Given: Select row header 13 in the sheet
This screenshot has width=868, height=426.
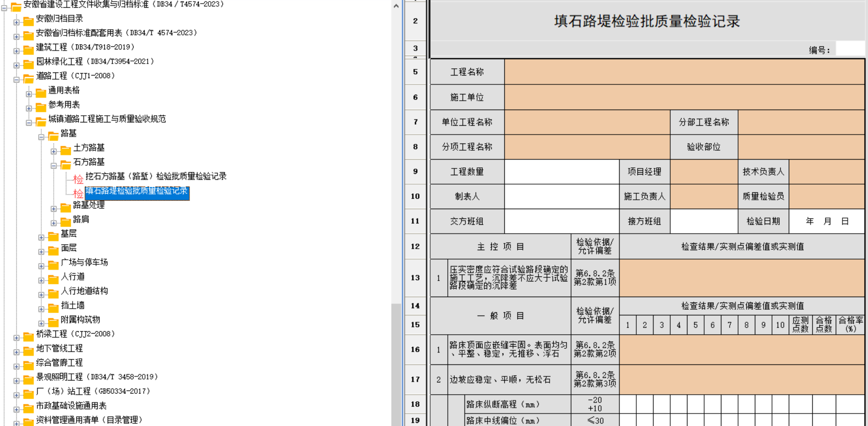Looking at the screenshot, I should 415,278.
